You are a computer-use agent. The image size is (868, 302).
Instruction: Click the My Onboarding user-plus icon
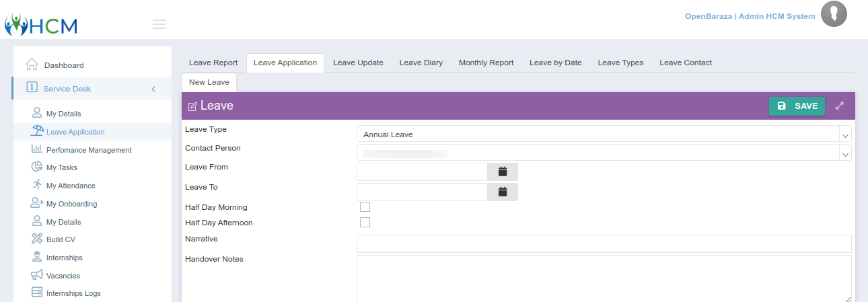point(37,203)
